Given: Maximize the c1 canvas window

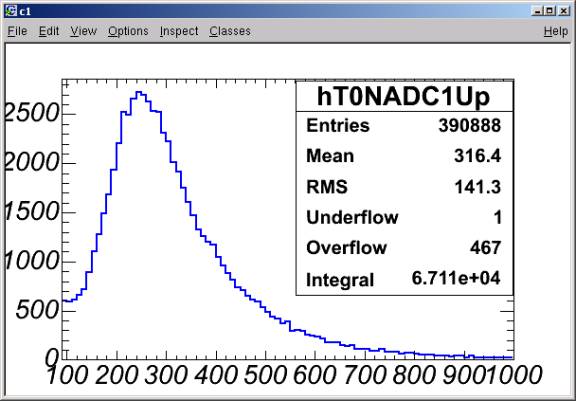Looking at the screenshot, I should coord(550,11).
